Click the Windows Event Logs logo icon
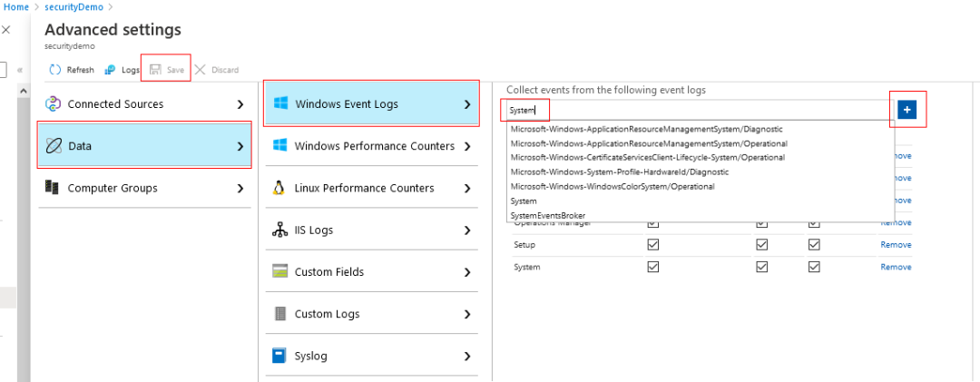Image resolution: width=980 pixels, height=382 pixels. click(281, 103)
